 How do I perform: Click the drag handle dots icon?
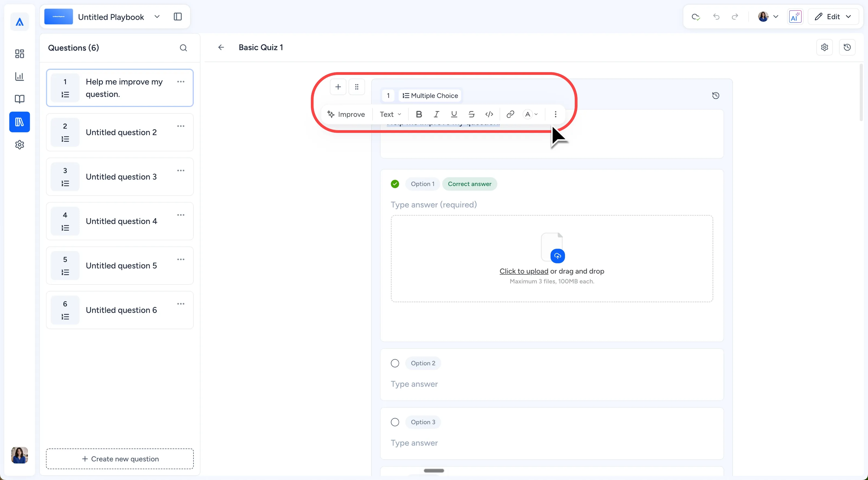357,87
